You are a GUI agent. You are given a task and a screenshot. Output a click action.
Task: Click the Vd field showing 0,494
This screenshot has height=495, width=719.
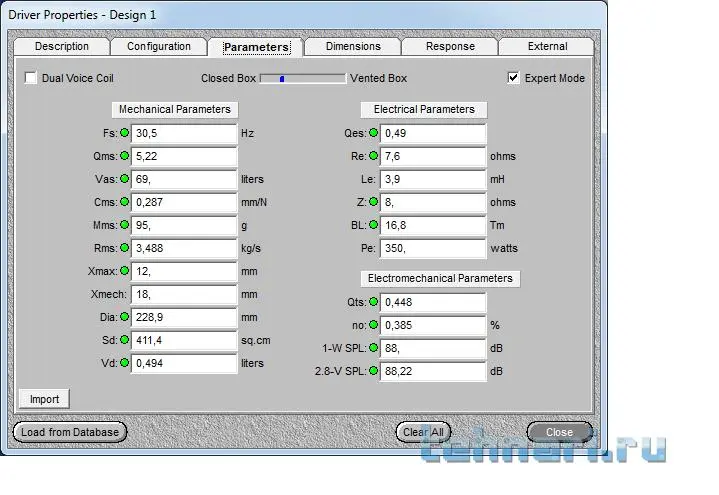[x=184, y=363]
